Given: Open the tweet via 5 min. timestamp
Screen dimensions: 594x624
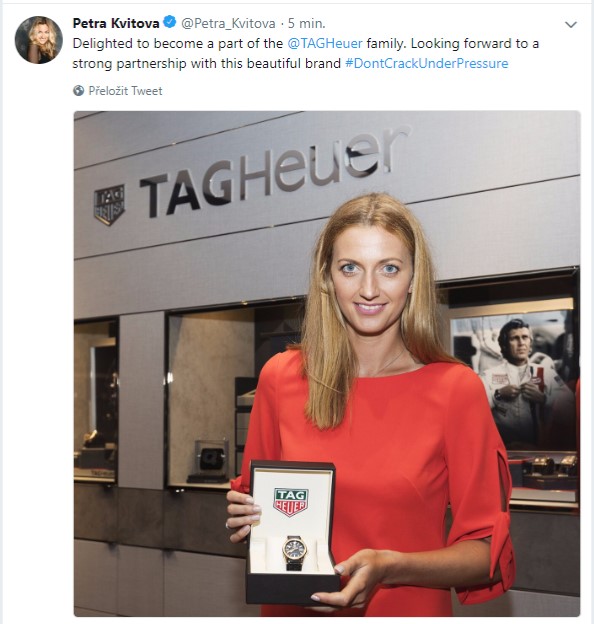Looking at the screenshot, I should coord(307,23).
